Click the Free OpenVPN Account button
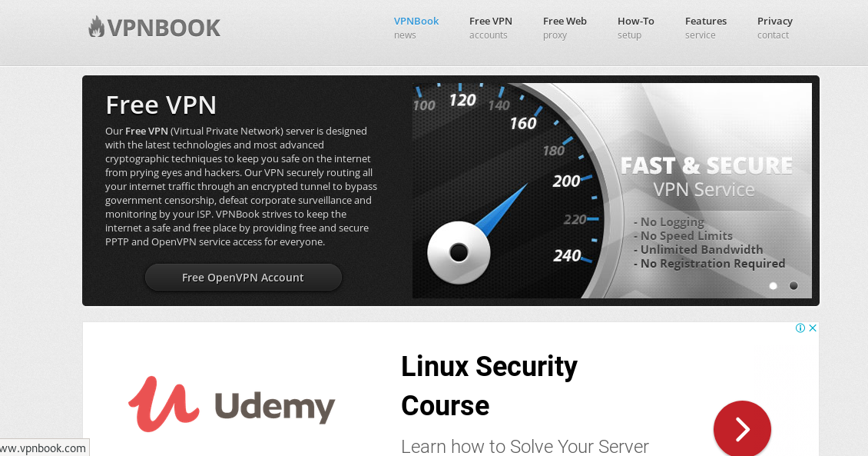868x456 pixels. (243, 277)
